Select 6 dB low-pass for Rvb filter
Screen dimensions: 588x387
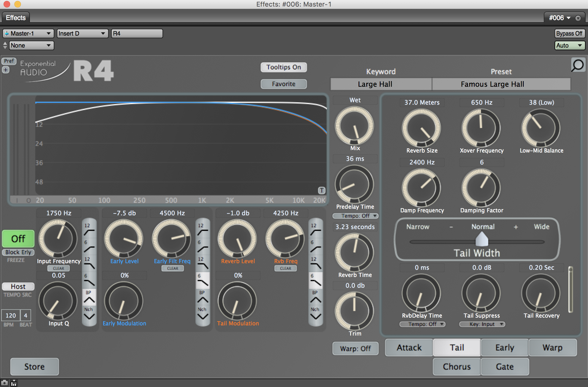[x=316, y=280]
